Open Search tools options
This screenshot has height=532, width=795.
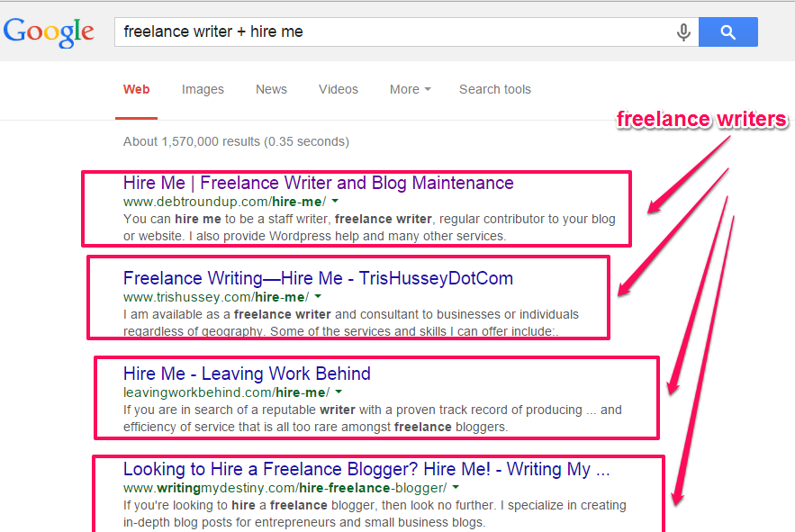point(495,90)
